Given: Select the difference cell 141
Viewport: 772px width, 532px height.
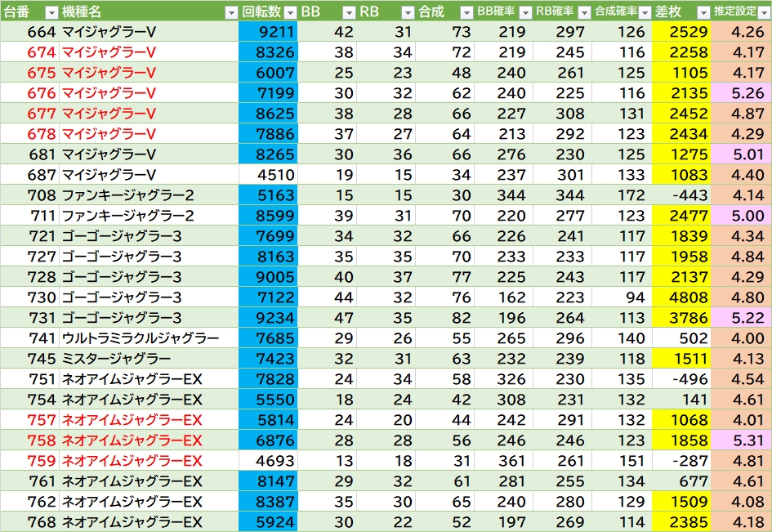Looking at the screenshot, I should [x=681, y=400].
